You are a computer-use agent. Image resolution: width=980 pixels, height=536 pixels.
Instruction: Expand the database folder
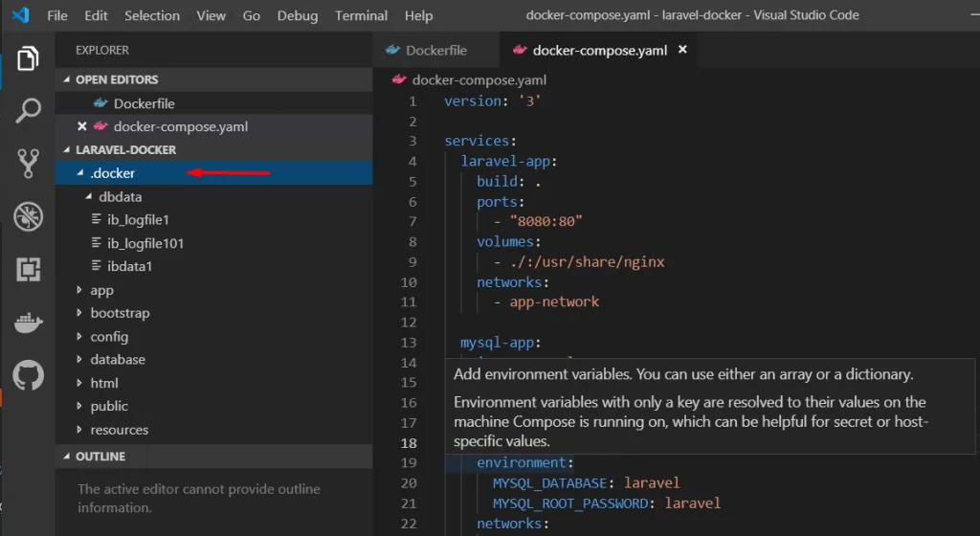tap(78, 359)
